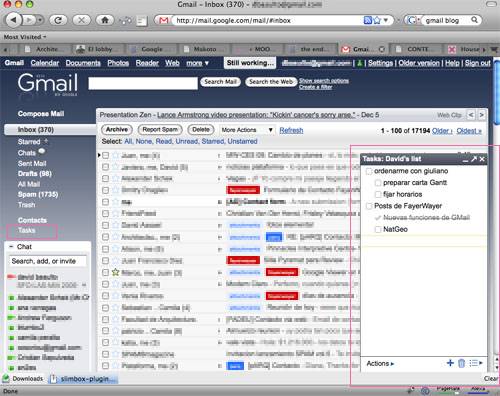Click the Archive button
The width and height of the screenshot is (500, 396).
(x=117, y=130)
